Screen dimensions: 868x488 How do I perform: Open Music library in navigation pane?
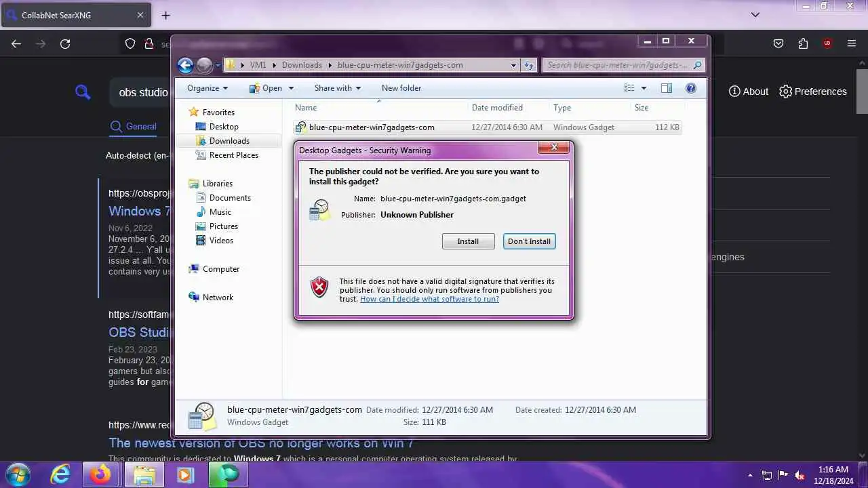coord(220,212)
